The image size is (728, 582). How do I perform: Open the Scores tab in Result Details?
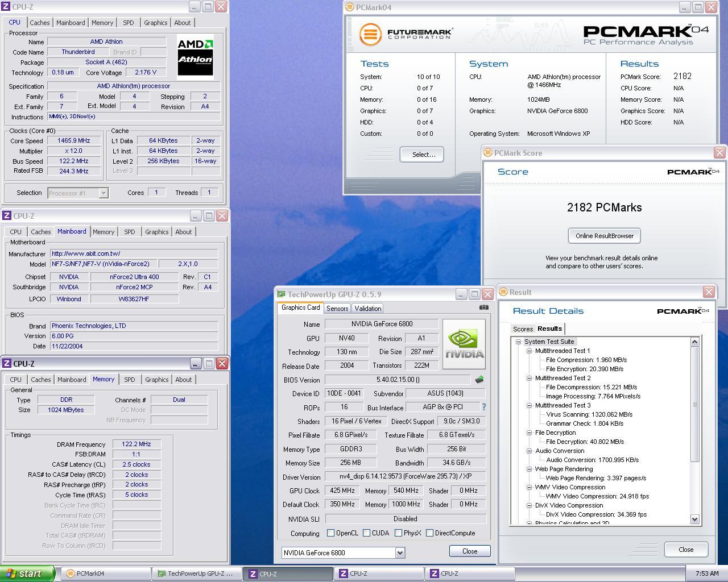[x=523, y=329]
